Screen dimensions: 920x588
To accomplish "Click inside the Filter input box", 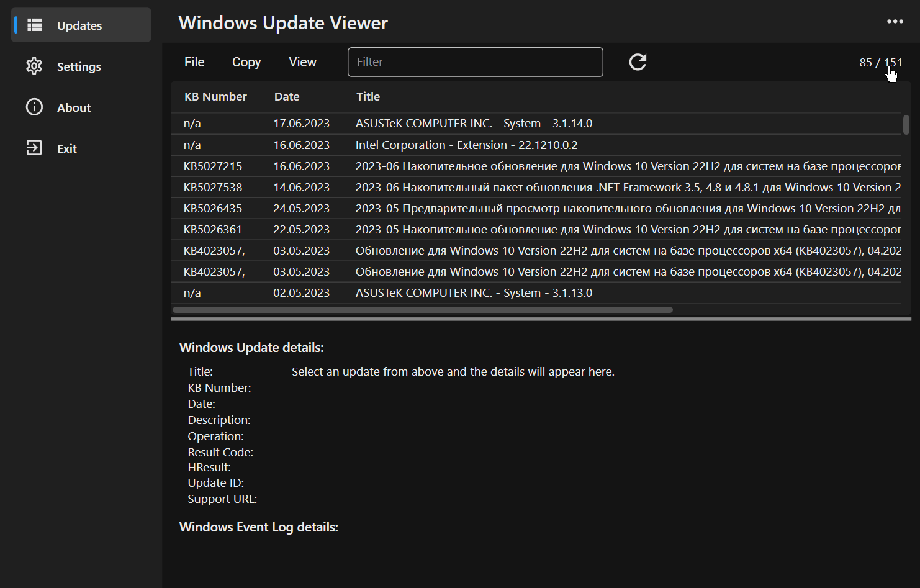I will pyautogui.click(x=475, y=62).
